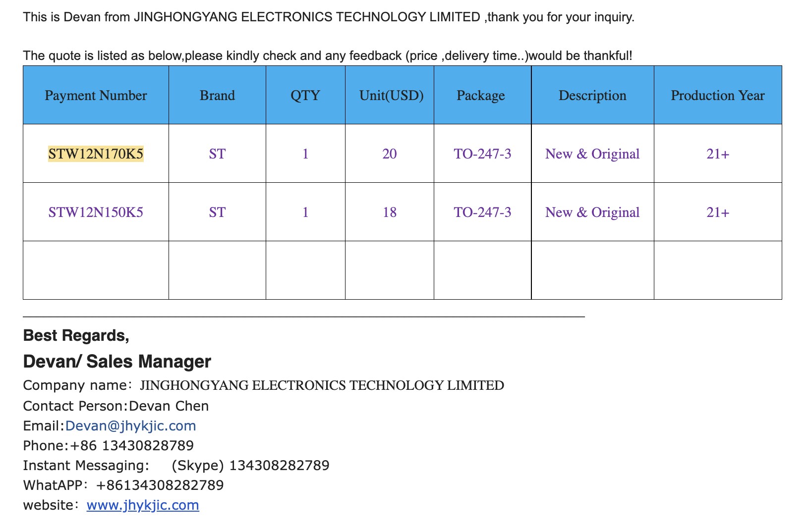Click TO-247-3 package in first row
This screenshot has height=532, width=808.
482,154
